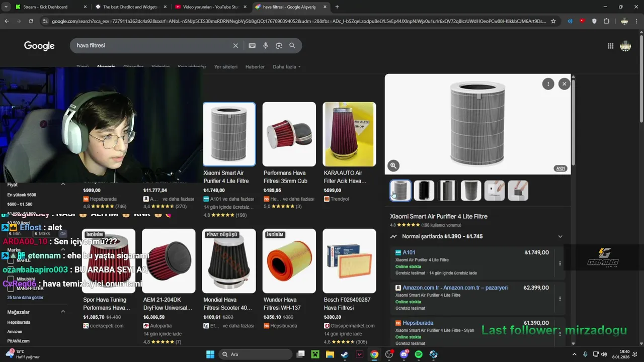Open the shield extension icon
Screen dimensions: 644x362
(594, 21)
